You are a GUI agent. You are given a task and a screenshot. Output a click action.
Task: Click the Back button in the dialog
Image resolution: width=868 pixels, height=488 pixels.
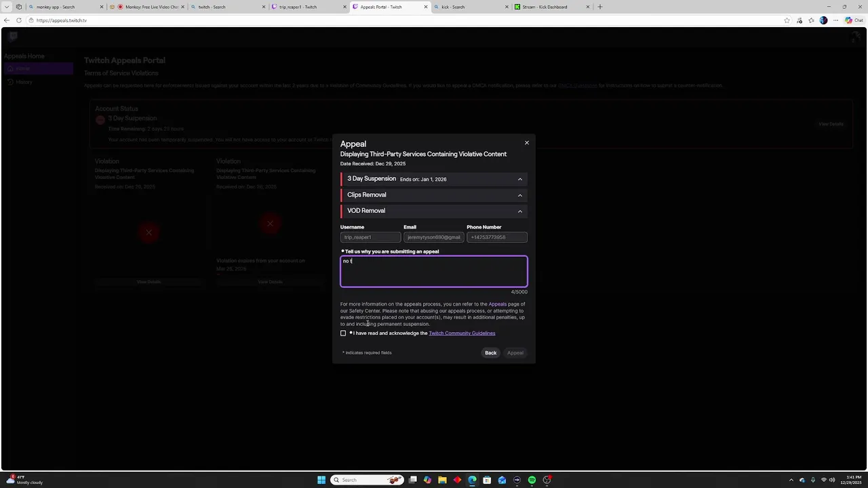click(x=490, y=352)
